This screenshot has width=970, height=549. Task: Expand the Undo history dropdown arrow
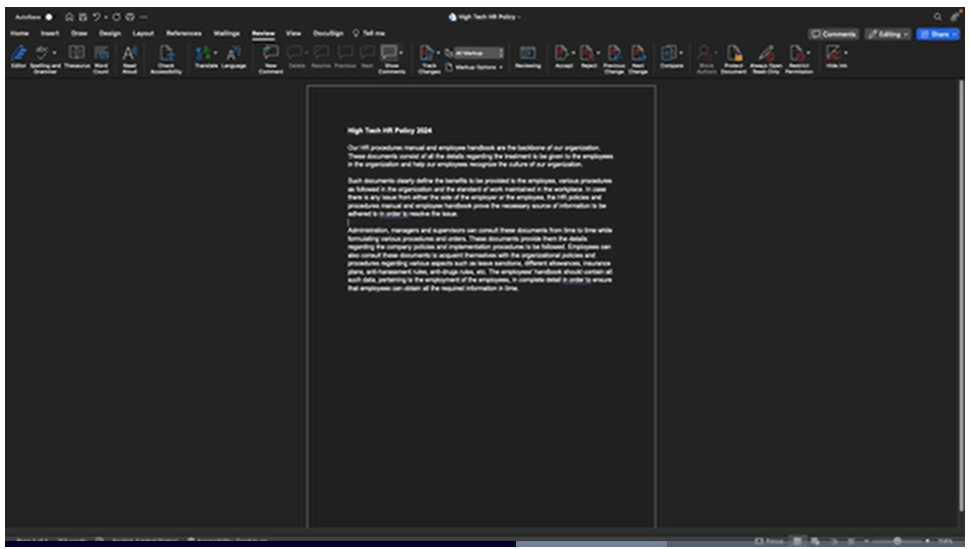click(105, 17)
